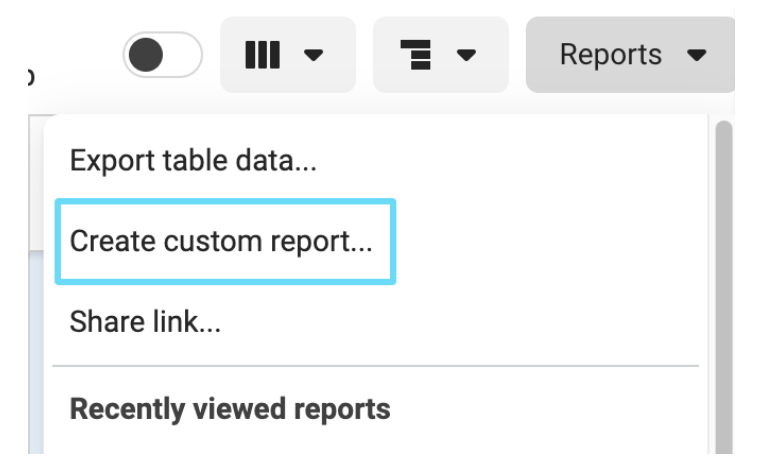Click the divider line under Share link
This screenshot has width=760, height=472.
[376, 366]
